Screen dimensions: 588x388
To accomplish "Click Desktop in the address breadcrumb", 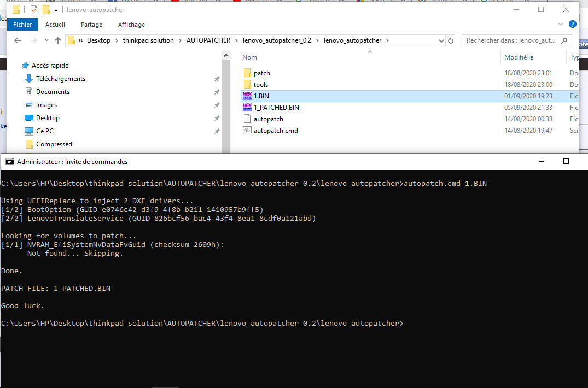I will pyautogui.click(x=98, y=40).
